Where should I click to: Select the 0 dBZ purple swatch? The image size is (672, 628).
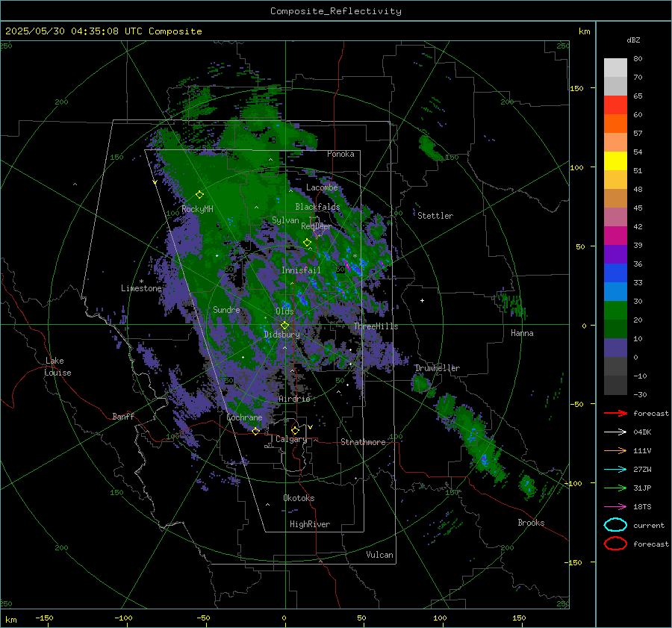615,347
